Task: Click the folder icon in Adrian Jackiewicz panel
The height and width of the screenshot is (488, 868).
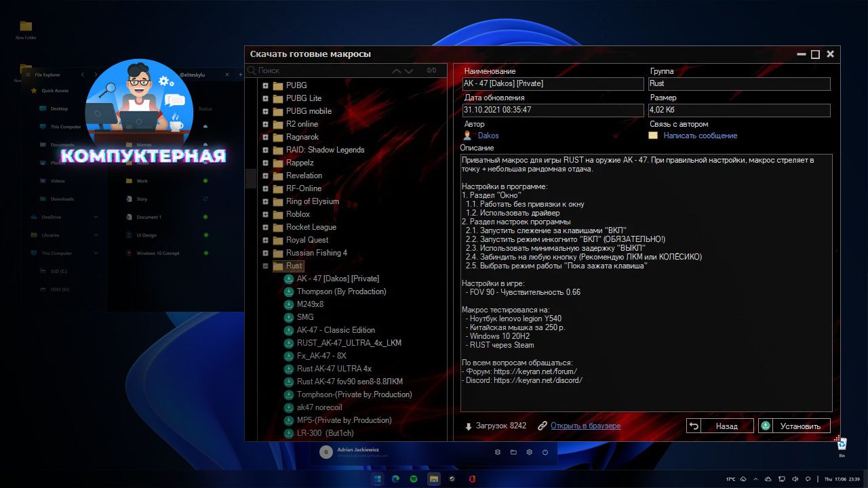Action: click(513, 452)
